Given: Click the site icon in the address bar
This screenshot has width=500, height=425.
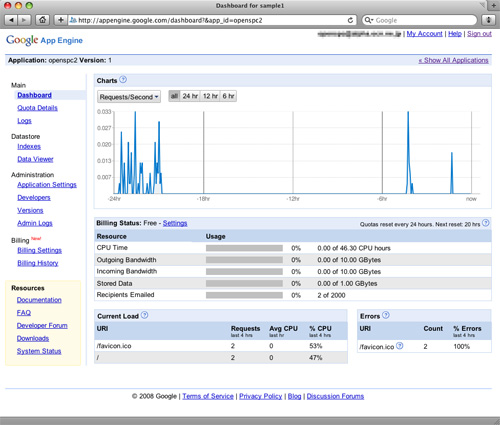Looking at the screenshot, I should pyautogui.click(x=73, y=20).
